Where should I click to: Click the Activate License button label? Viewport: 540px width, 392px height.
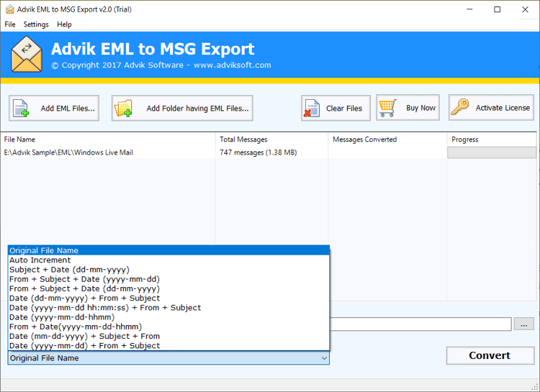pyautogui.click(x=503, y=108)
